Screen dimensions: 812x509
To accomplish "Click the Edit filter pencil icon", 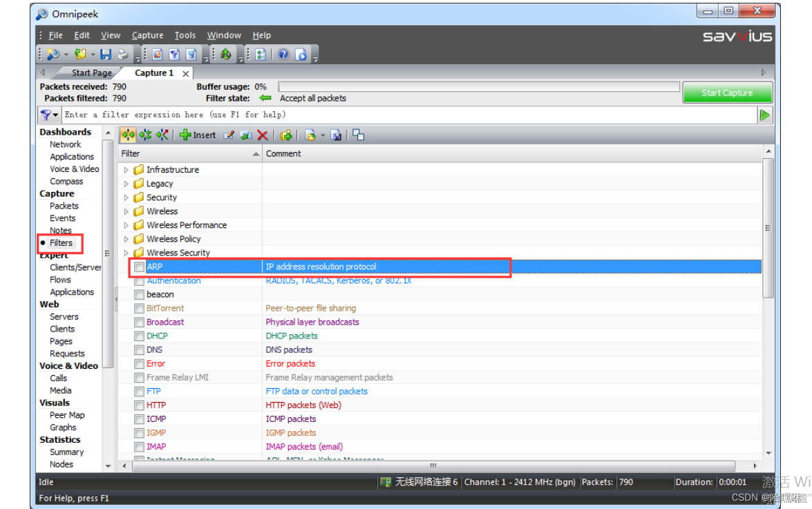I will 229,135.
